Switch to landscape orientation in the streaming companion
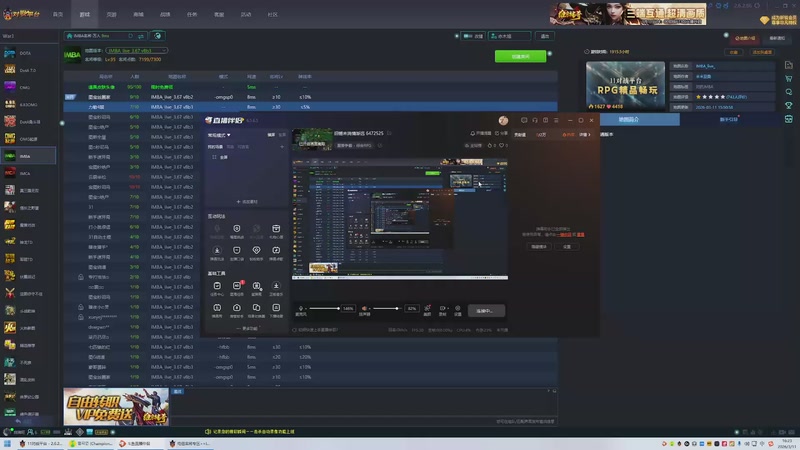 271,135
